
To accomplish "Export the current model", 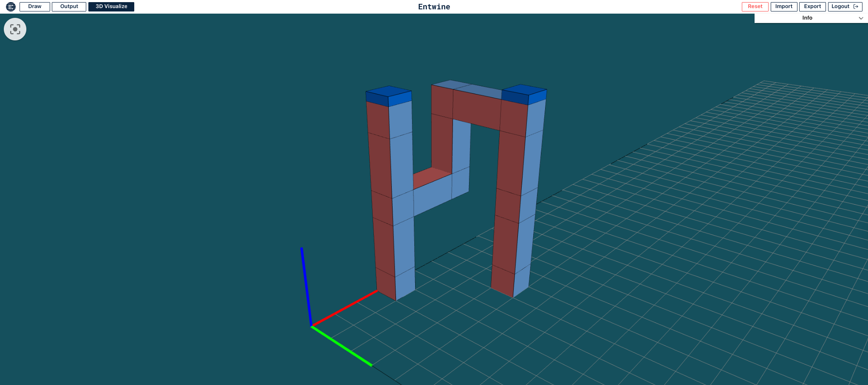I will click(x=812, y=6).
